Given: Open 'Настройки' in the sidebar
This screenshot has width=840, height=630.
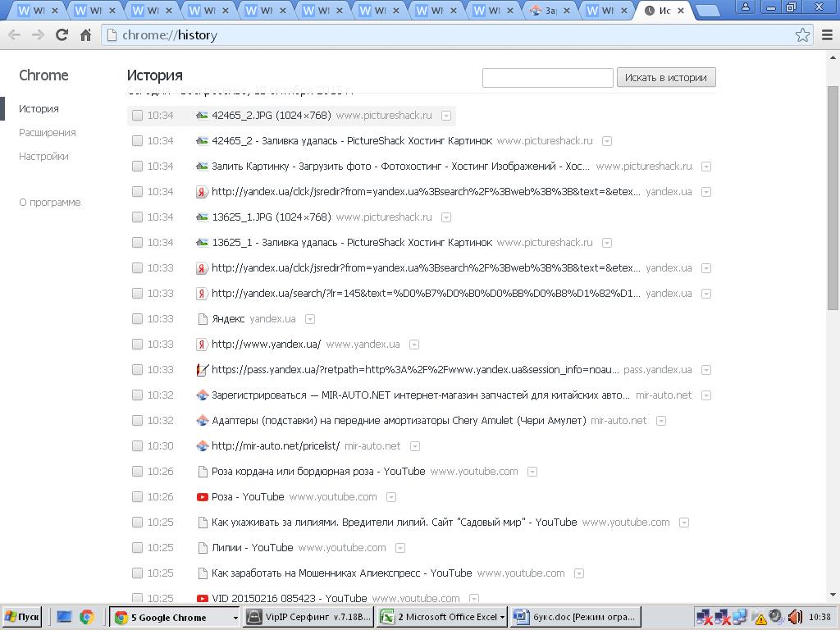Looking at the screenshot, I should coord(43,157).
